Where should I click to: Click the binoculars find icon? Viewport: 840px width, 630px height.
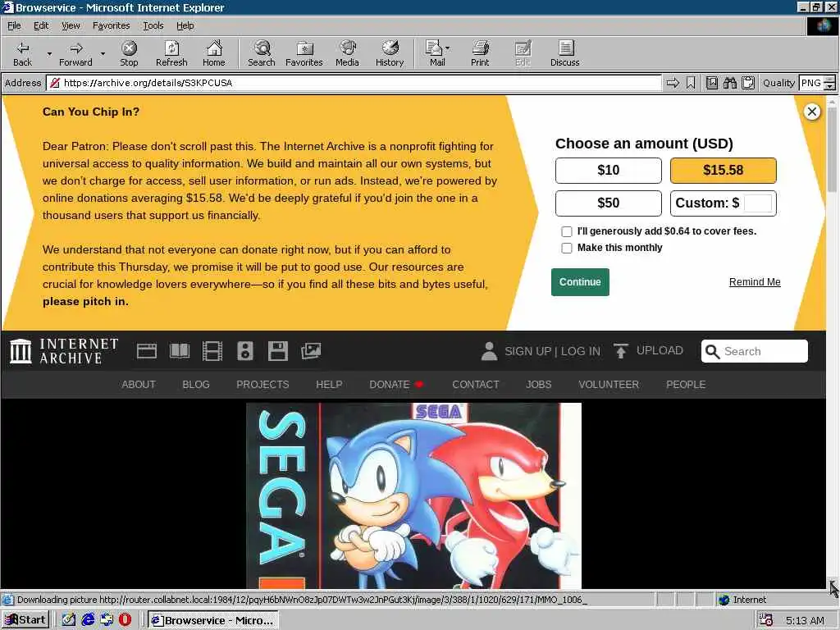coord(729,83)
